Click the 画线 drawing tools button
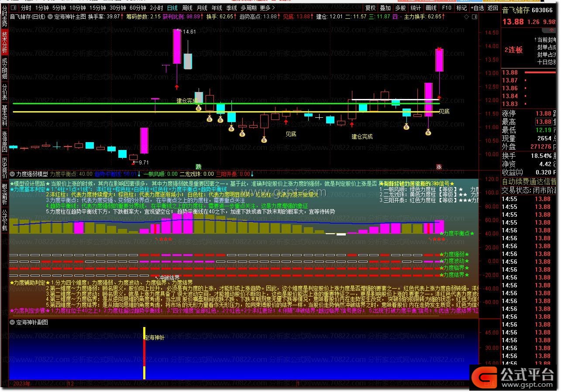561x392 pixels. pyautogui.click(x=431, y=8)
